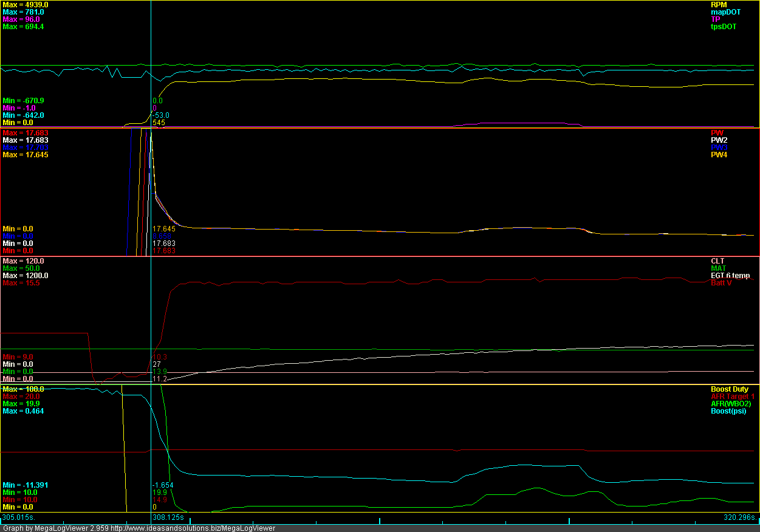The height and width of the screenshot is (532, 760).
Task: Select the AFR(WBO2) legend label
Action: tap(730, 404)
